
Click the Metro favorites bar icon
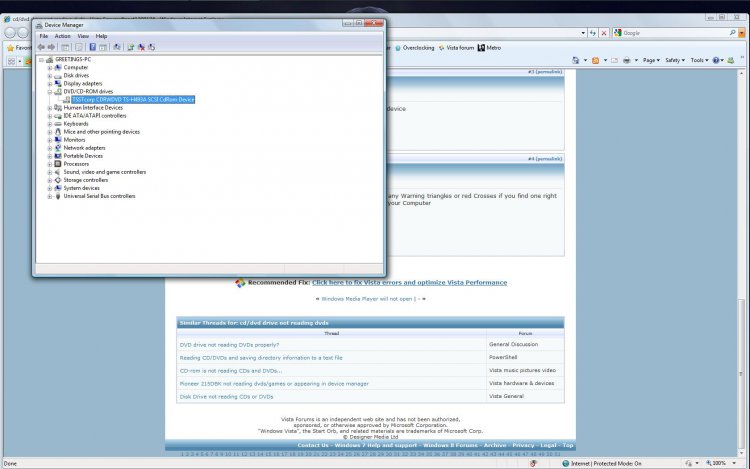click(489, 48)
